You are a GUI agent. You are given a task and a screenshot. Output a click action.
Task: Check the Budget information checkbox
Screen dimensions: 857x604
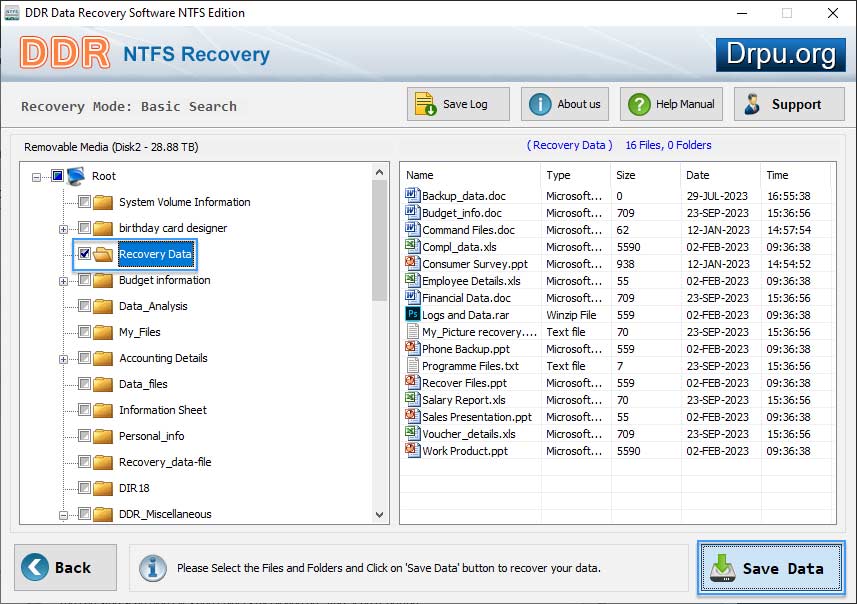click(84, 280)
